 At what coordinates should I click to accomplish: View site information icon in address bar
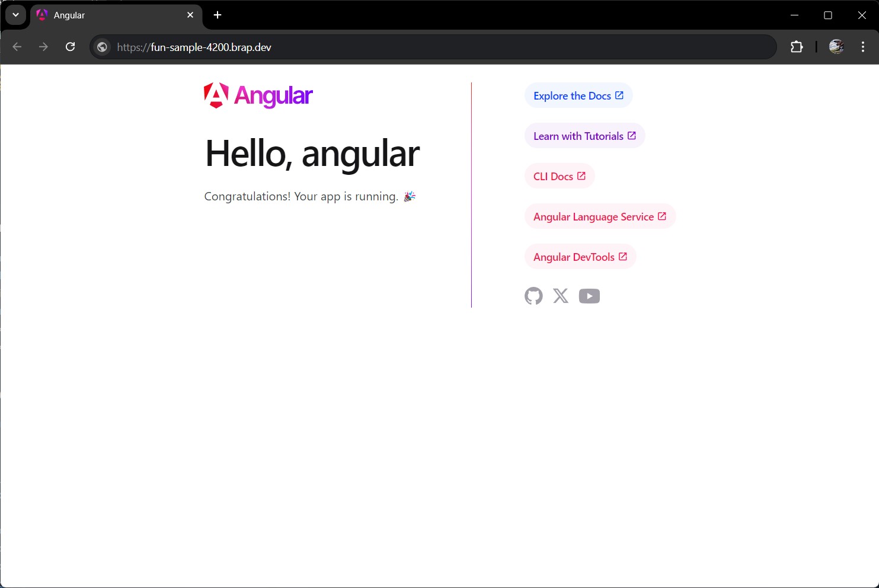click(103, 47)
